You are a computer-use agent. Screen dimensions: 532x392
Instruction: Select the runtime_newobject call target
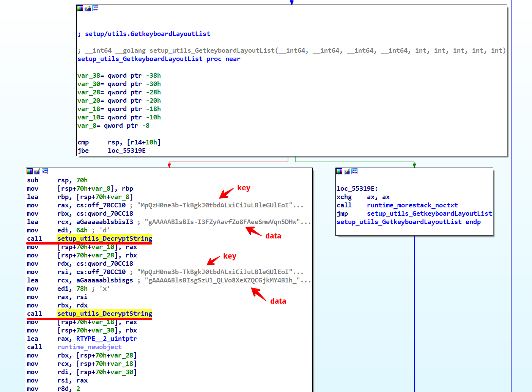pos(89,347)
